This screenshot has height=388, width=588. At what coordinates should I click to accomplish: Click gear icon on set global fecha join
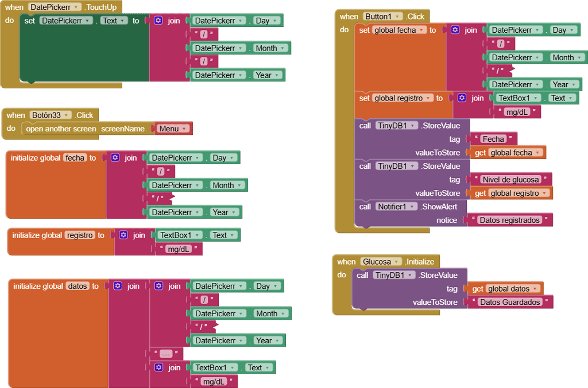[x=455, y=29]
